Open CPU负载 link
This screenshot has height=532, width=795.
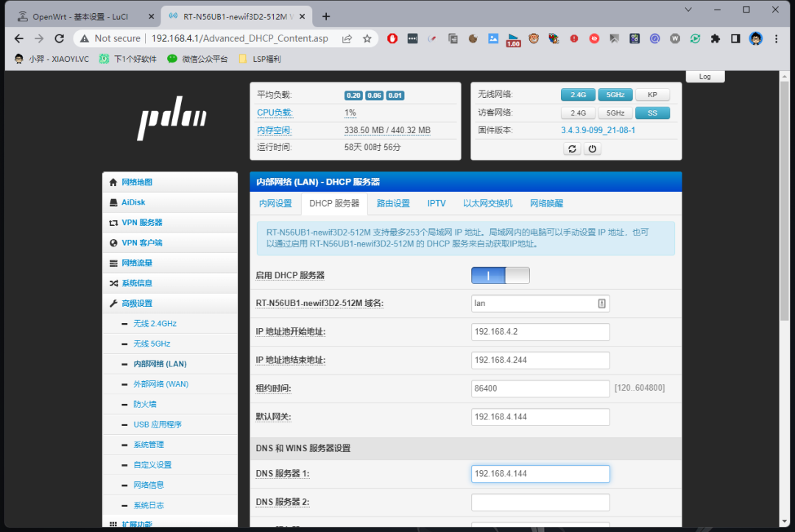[275, 113]
